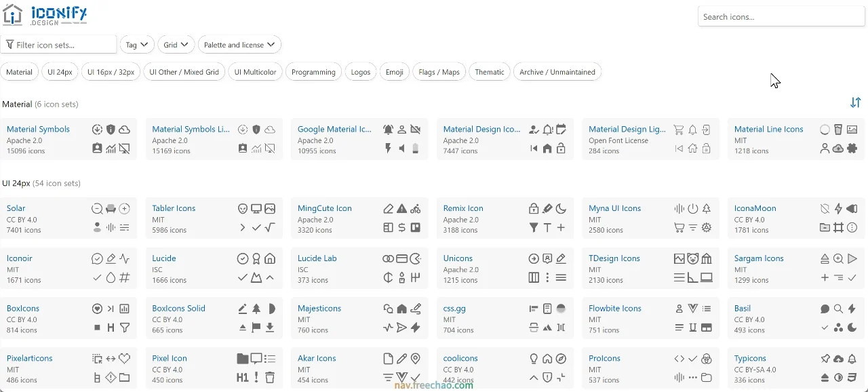This screenshot has width=868, height=392.
Task: Open the Lucide Lab icon set
Action: point(317,258)
